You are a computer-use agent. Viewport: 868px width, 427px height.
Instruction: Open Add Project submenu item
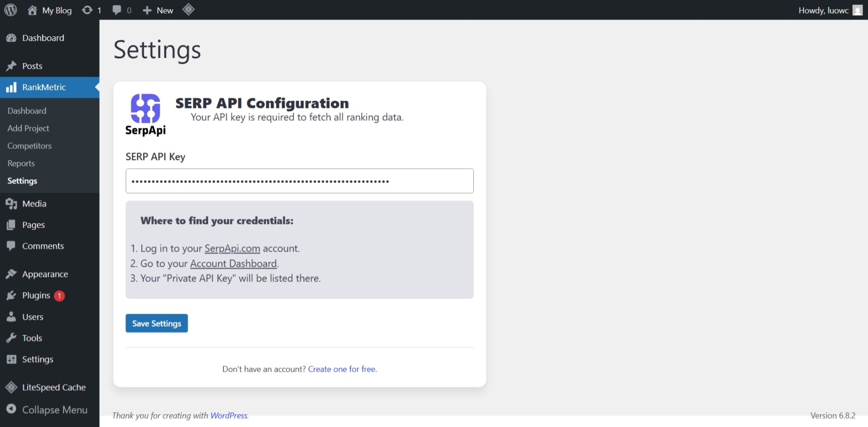[28, 128]
